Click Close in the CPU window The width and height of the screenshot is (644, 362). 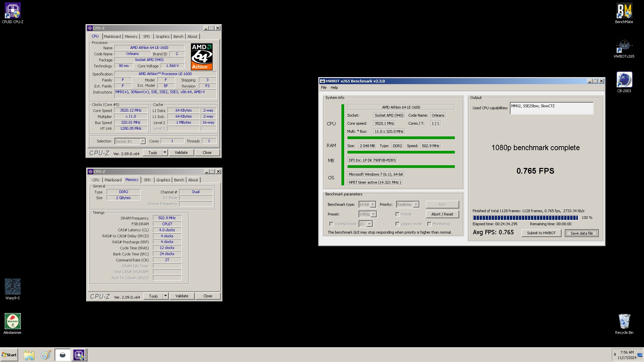point(207,153)
